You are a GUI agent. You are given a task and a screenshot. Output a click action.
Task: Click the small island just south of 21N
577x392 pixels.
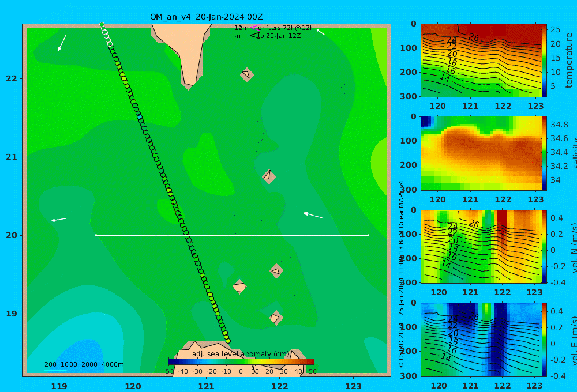click(269, 176)
